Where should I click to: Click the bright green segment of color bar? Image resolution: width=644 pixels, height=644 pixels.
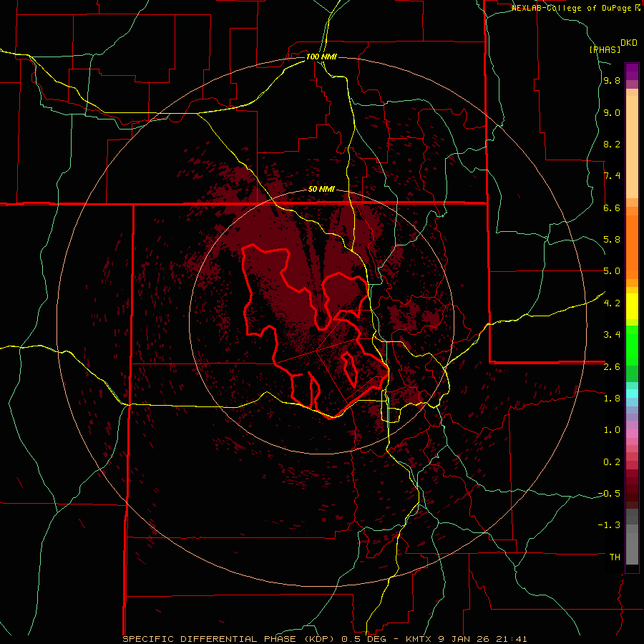click(x=632, y=345)
